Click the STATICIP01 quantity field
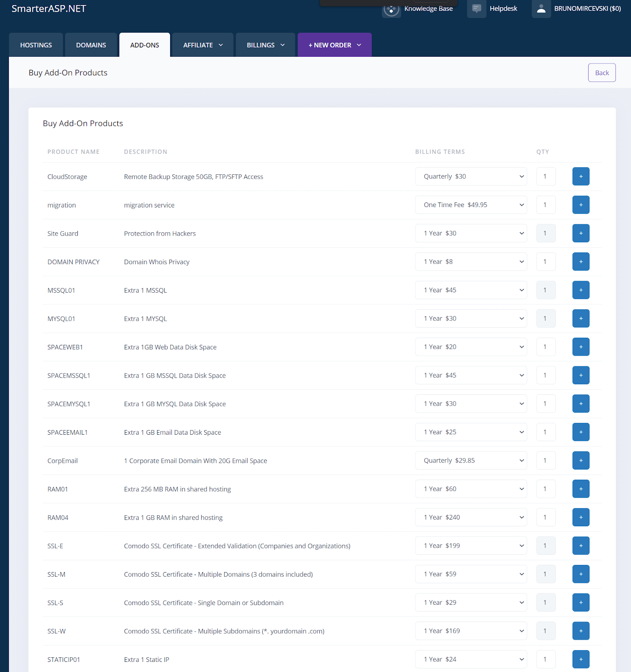This screenshot has width=631, height=672. 546,659
